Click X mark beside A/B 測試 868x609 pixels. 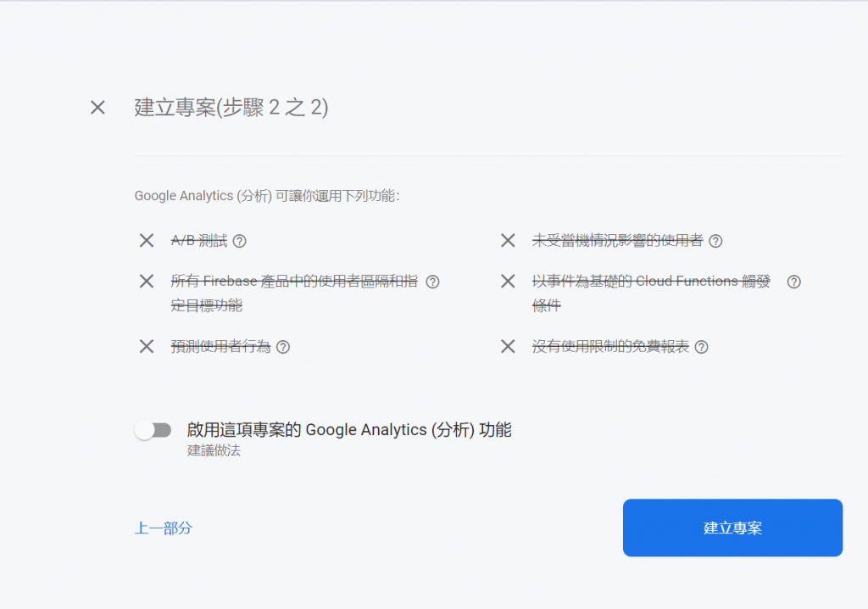[x=147, y=241]
